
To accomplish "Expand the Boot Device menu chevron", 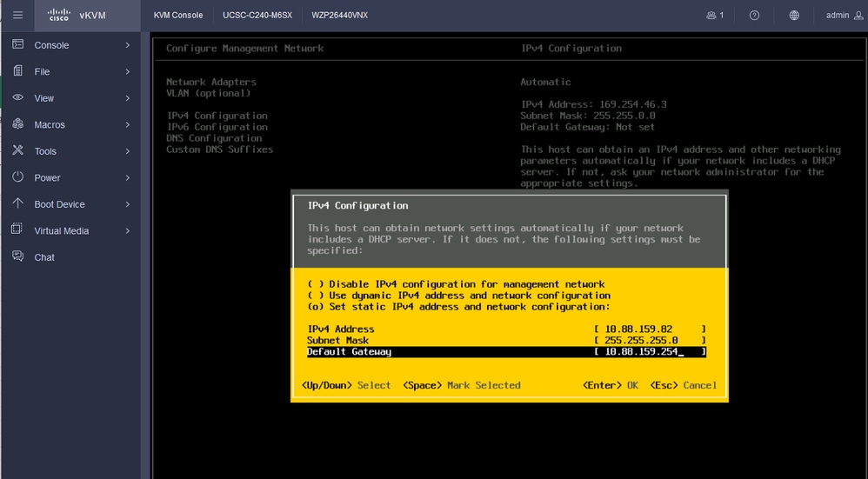I will (x=127, y=204).
